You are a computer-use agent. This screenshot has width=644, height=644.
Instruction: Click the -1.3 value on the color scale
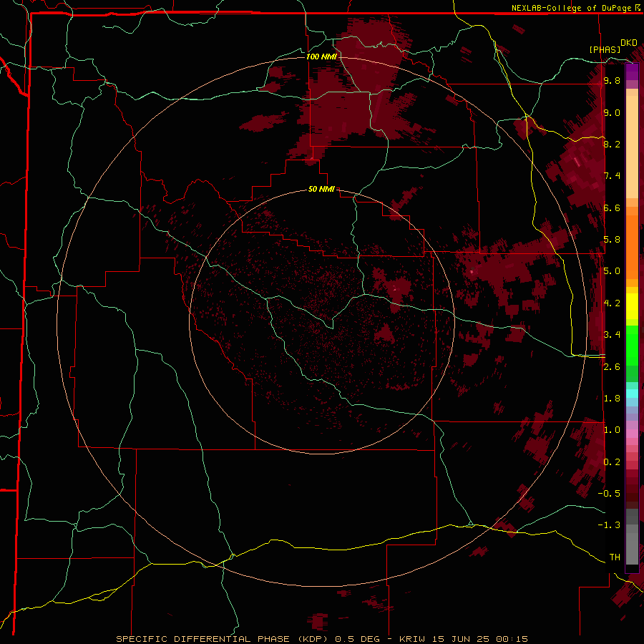tap(609, 525)
